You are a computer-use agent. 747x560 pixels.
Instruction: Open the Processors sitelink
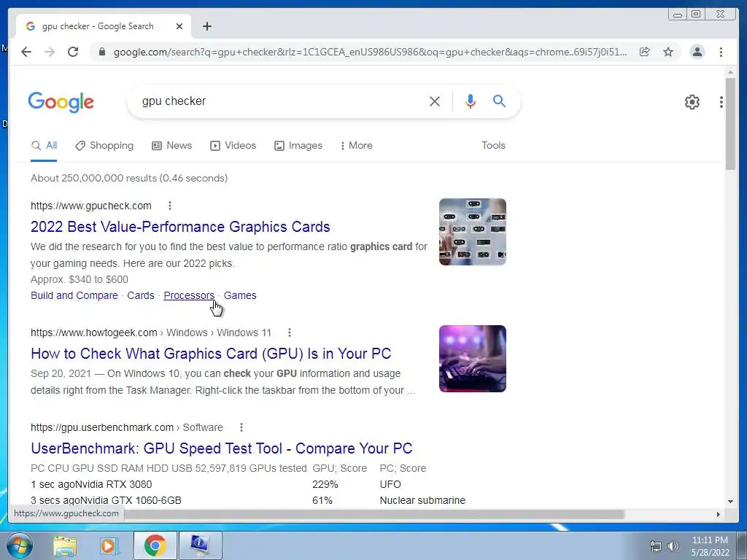click(x=189, y=296)
